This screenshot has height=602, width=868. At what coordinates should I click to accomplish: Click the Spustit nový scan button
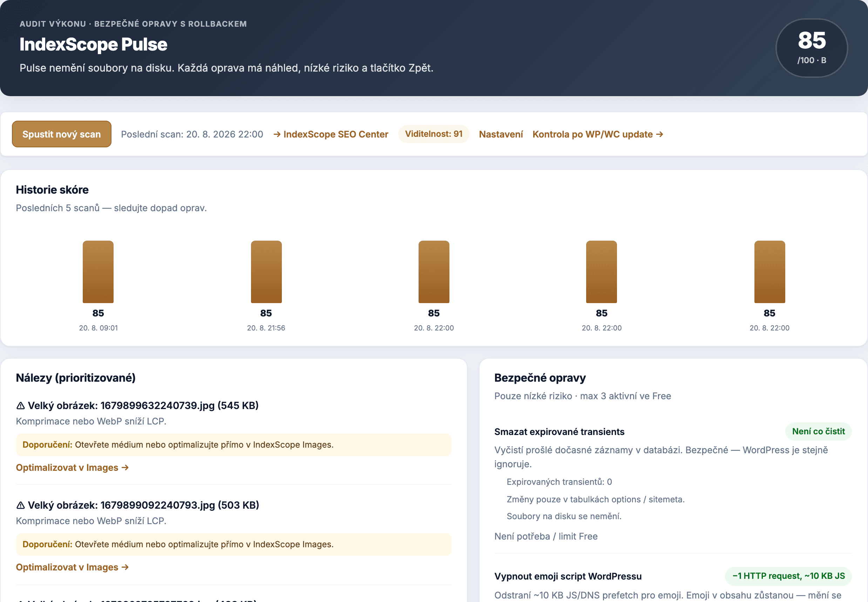point(61,134)
